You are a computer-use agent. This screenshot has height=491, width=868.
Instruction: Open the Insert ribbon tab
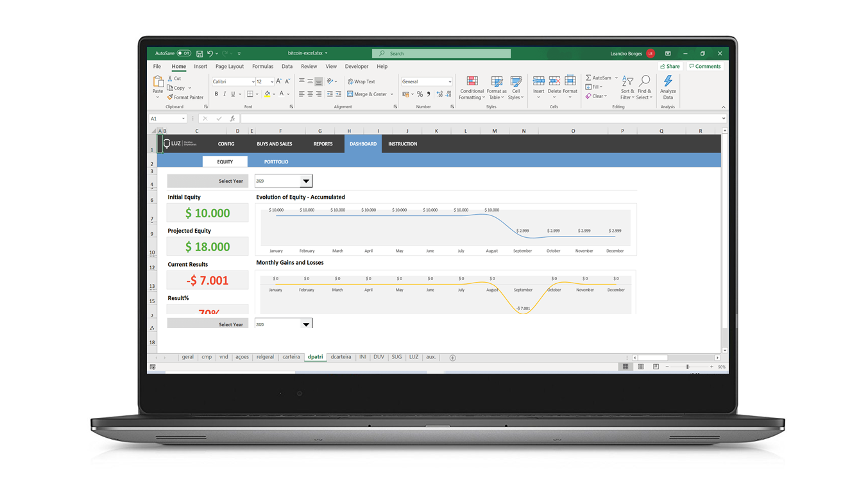(201, 67)
